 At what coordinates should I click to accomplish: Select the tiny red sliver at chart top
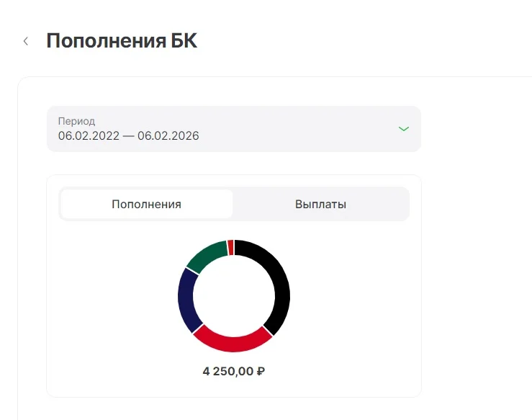tap(230, 247)
